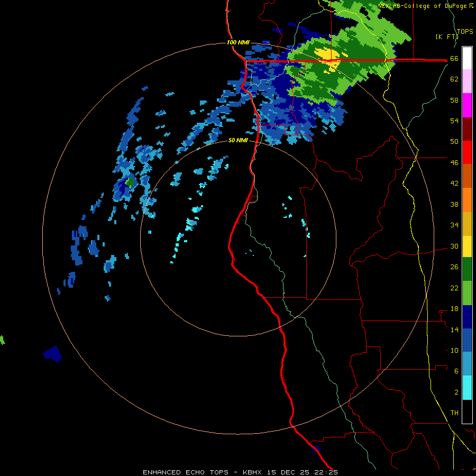
Task: Click the cyan legend swatch
Action: 467,387
